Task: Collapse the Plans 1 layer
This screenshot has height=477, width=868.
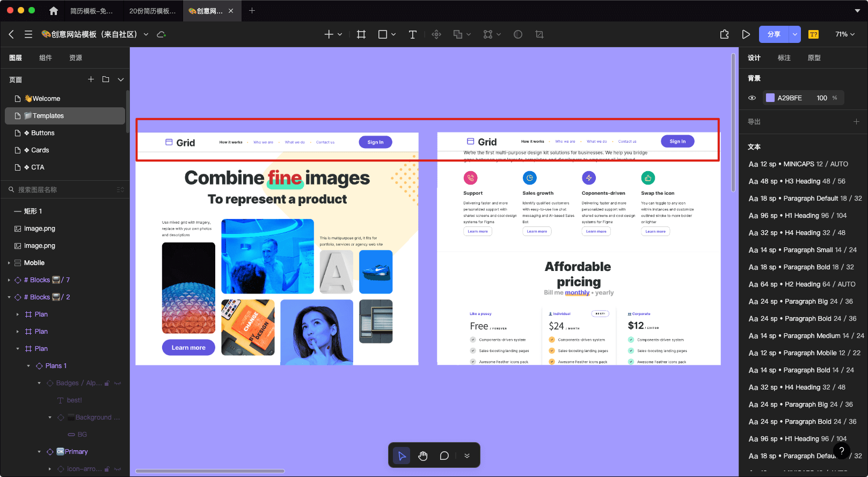Action: (x=28, y=366)
